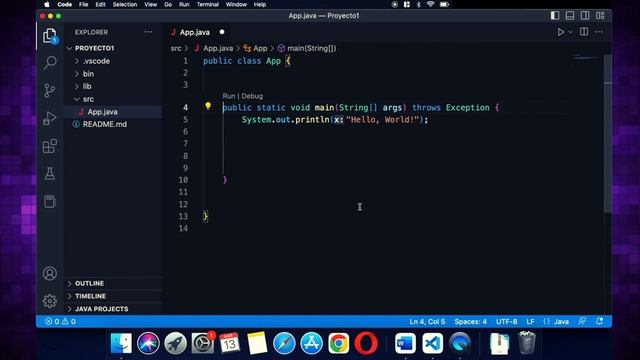Open Explorer Views and More Actions ellipsis

[x=148, y=32]
